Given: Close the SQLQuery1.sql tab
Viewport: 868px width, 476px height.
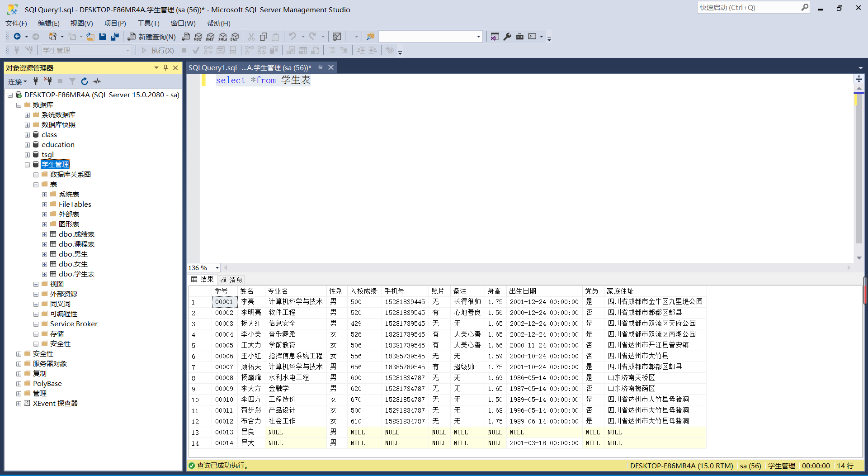Looking at the screenshot, I should tap(331, 67).
